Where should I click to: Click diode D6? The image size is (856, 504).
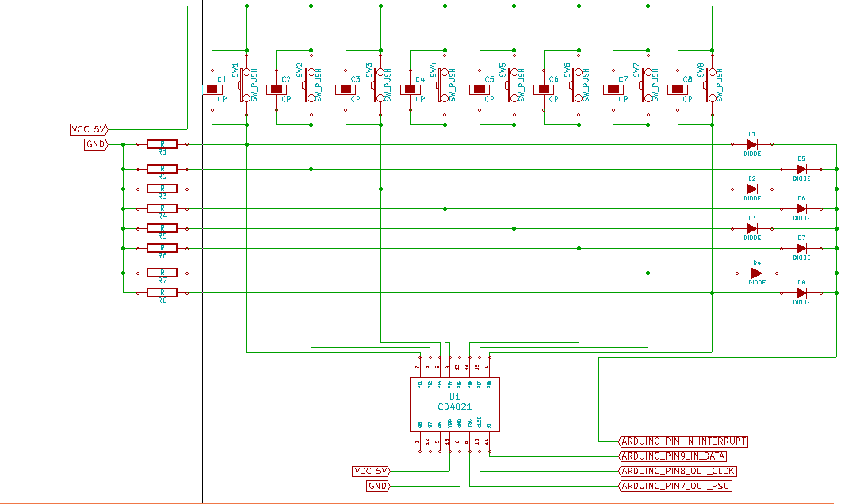pyautogui.click(x=801, y=208)
